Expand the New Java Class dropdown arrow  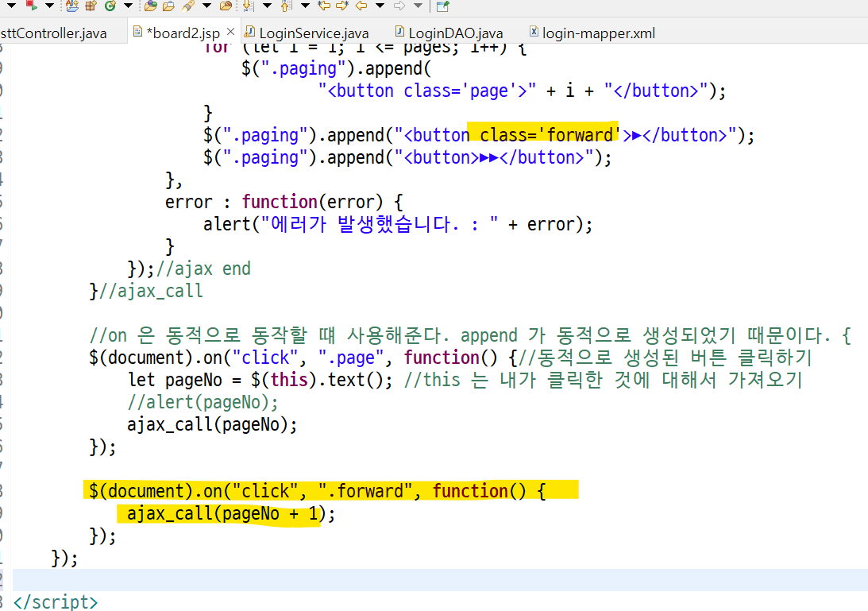coord(128,6)
